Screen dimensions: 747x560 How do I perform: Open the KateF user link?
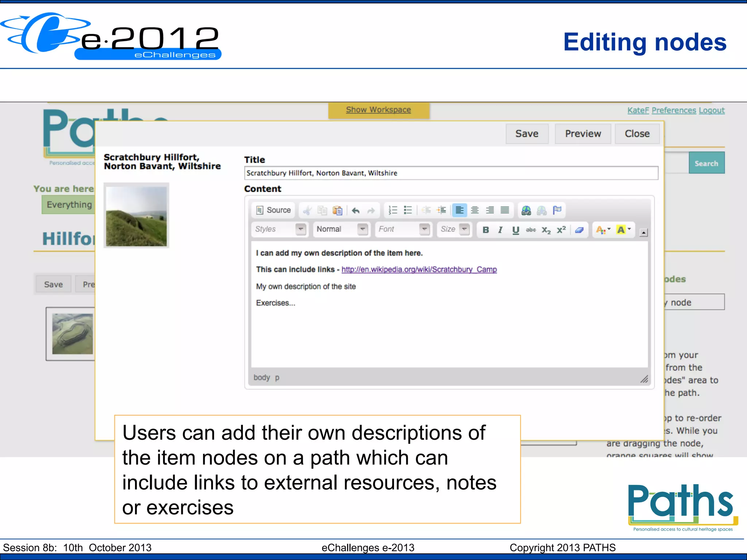coord(638,110)
